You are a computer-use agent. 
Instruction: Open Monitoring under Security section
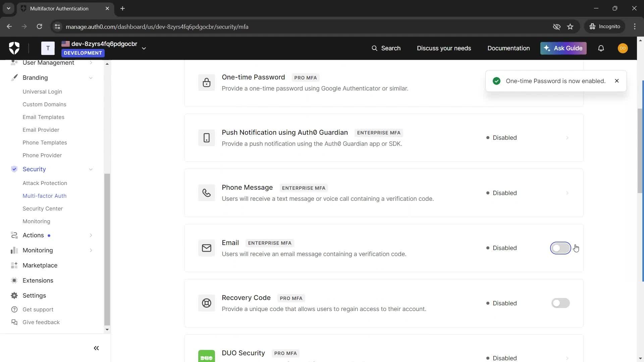(x=36, y=221)
